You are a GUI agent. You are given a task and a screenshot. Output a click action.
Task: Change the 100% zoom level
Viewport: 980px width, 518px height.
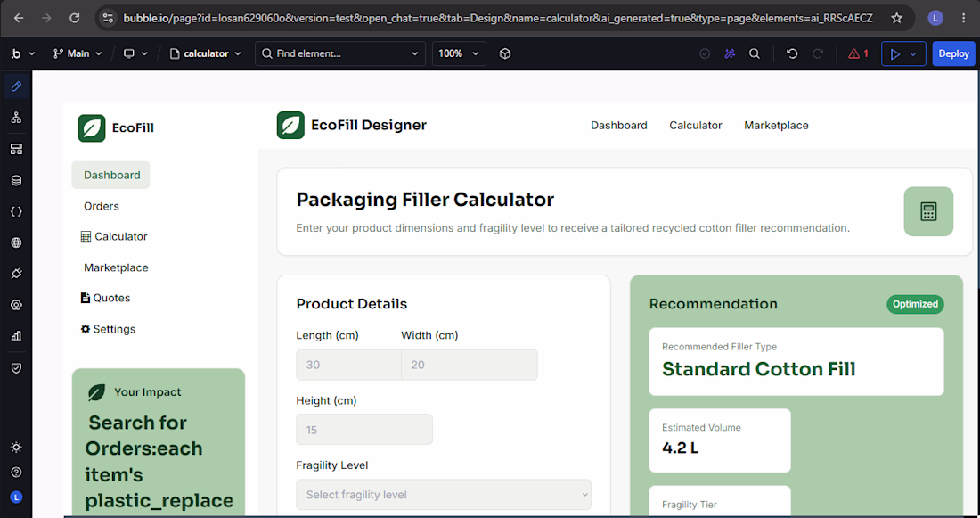(459, 53)
